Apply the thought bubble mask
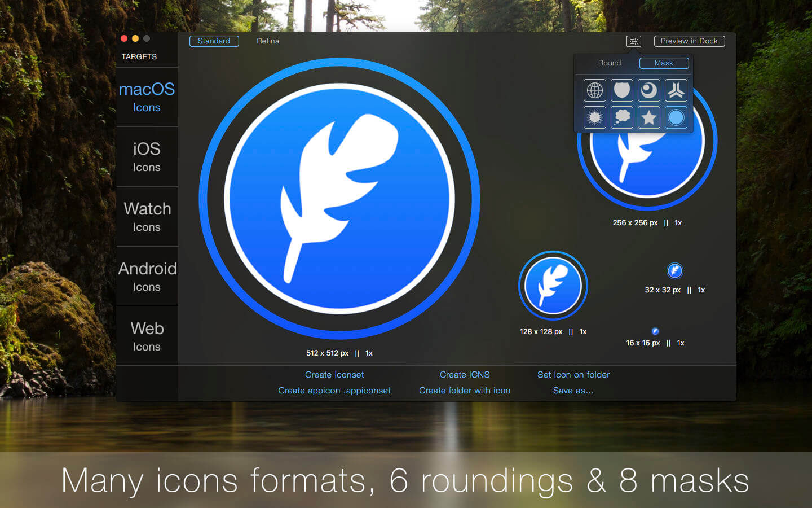This screenshot has width=812, height=508. 622,117
